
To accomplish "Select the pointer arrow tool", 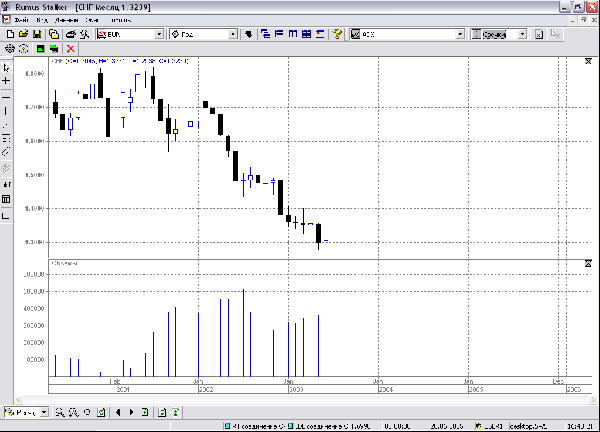I will (x=6, y=68).
